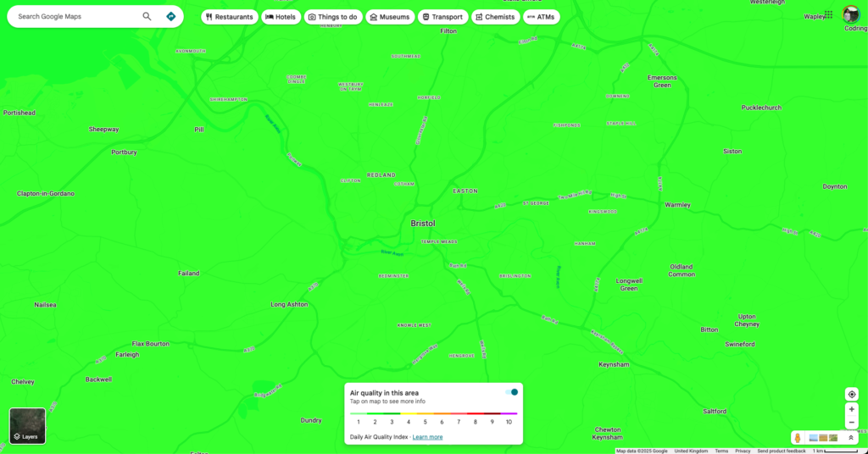
Task: Zoom in with the plus button
Action: pos(852,409)
